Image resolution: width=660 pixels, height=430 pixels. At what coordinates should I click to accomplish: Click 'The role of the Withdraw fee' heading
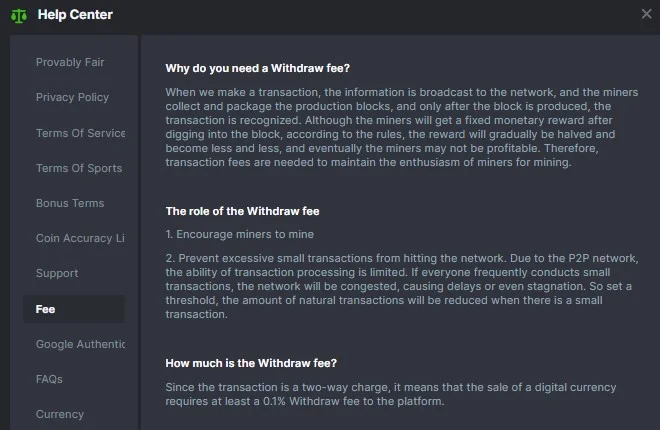(242, 211)
